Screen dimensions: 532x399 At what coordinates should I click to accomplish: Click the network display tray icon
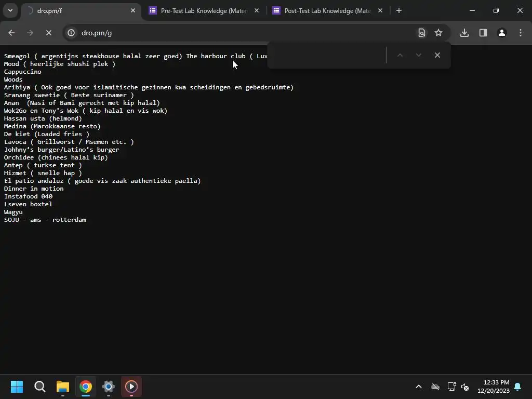coord(451,387)
